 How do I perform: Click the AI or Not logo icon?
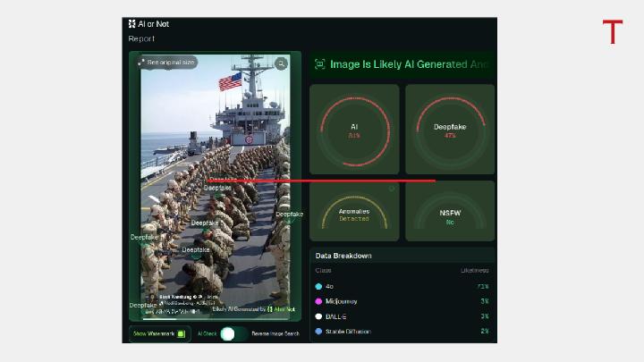click(132, 24)
